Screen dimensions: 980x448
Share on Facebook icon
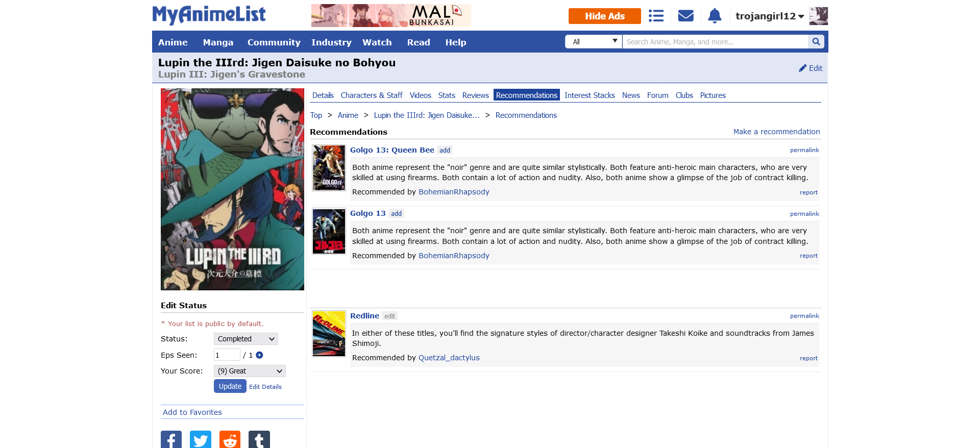coord(171,440)
